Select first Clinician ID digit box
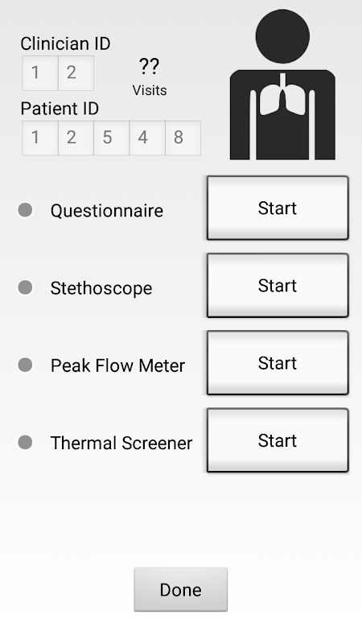Screen dimensions: 362x644 [x=39, y=73]
